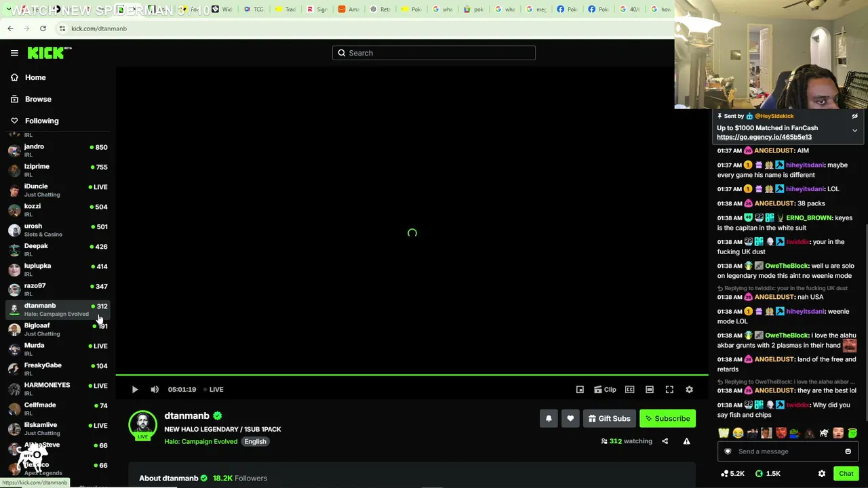Toggle notifications bell for dtanmanb

pos(549,418)
